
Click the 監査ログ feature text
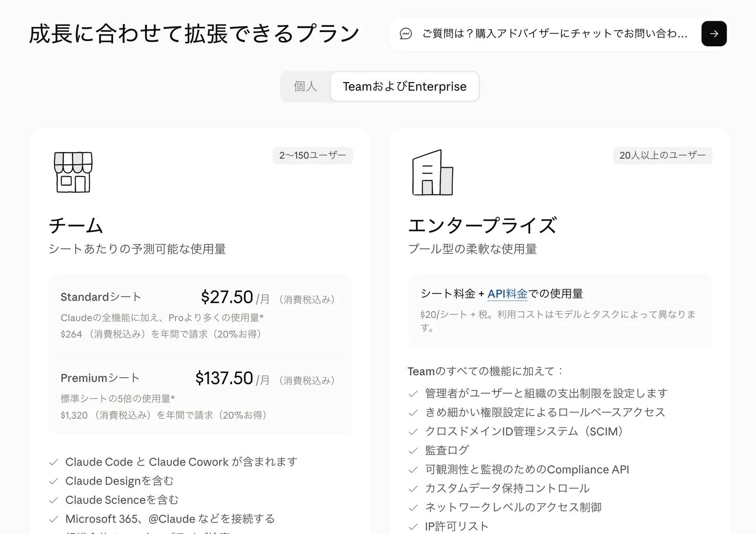pos(447,450)
